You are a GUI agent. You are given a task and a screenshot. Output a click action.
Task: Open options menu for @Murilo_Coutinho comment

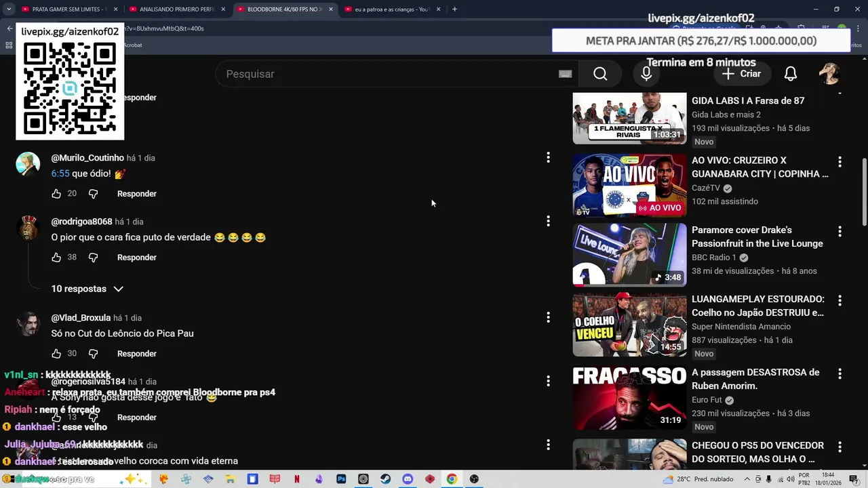pyautogui.click(x=548, y=158)
